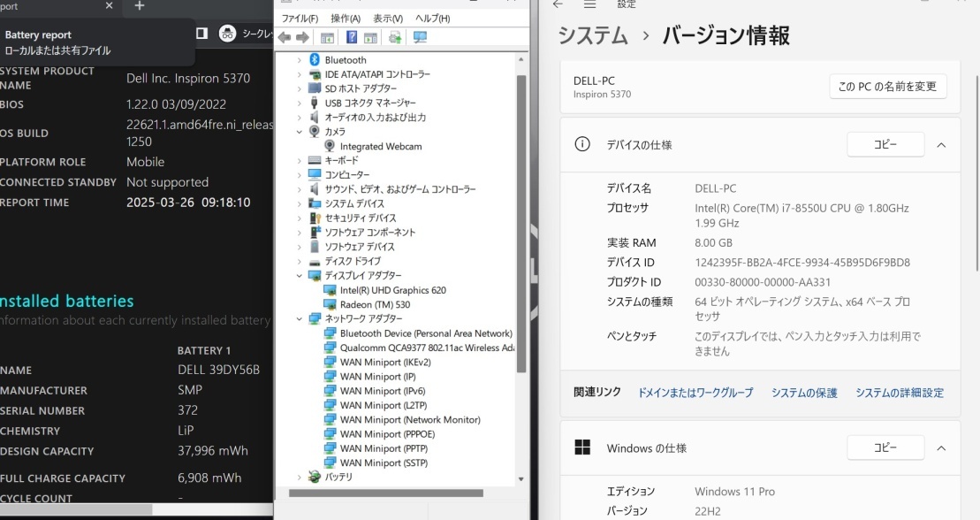Click Device Manager horizontal scrollbar thumb

point(385,493)
